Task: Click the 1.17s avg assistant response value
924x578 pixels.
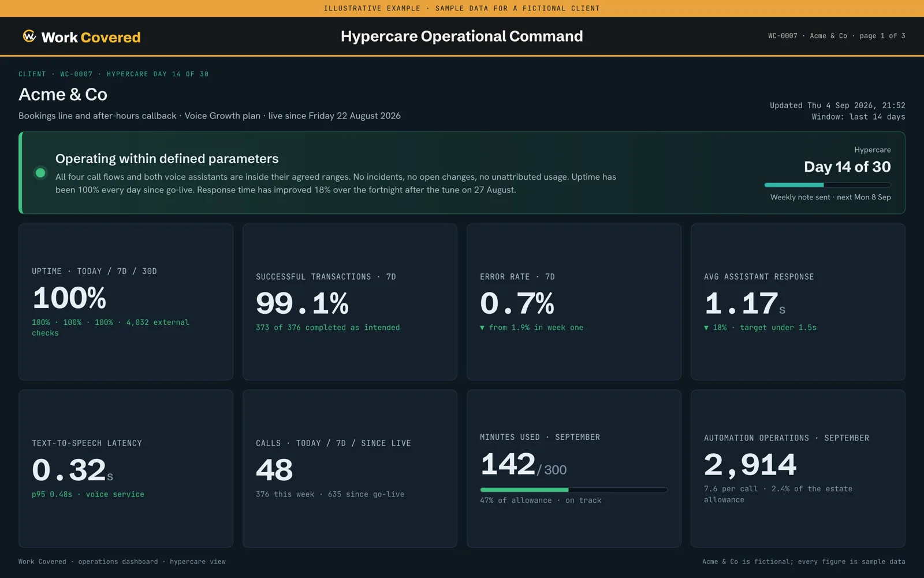Action: click(x=744, y=303)
